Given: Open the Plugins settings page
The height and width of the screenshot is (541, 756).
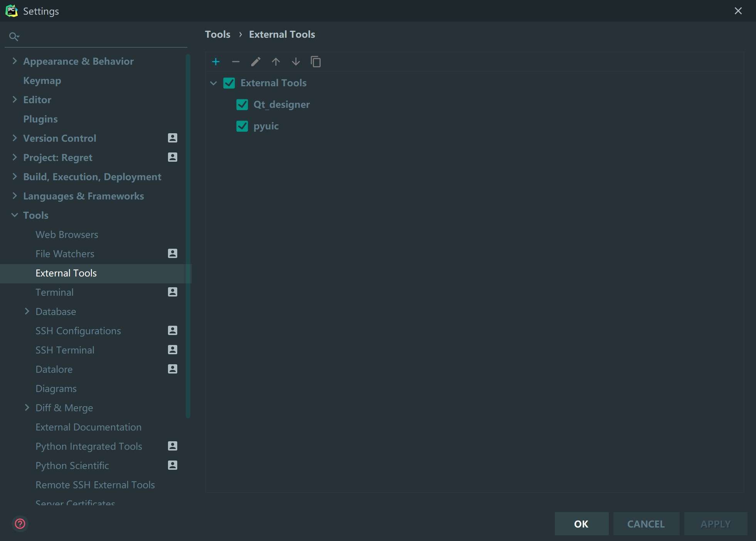Looking at the screenshot, I should (40, 119).
